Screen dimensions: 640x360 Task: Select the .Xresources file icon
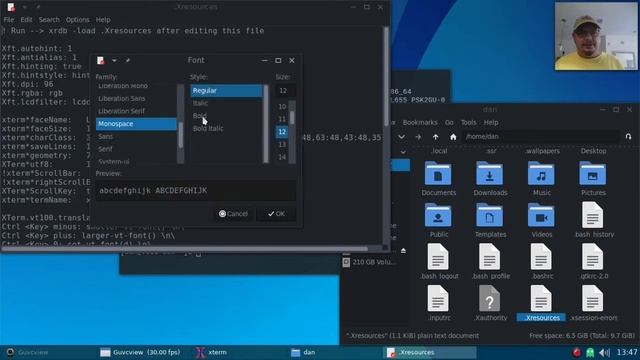pyautogui.click(x=541, y=298)
